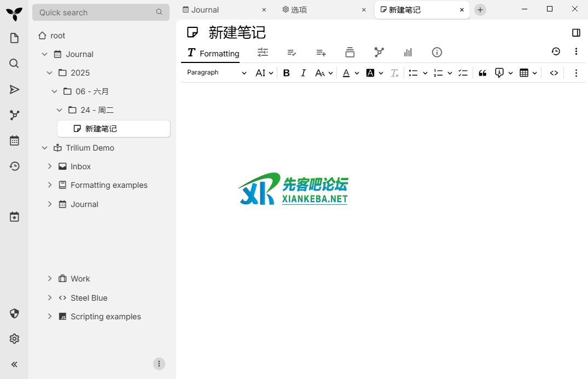588x379 pixels.
Task: Open a new tab with plus button
Action: coord(480,10)
